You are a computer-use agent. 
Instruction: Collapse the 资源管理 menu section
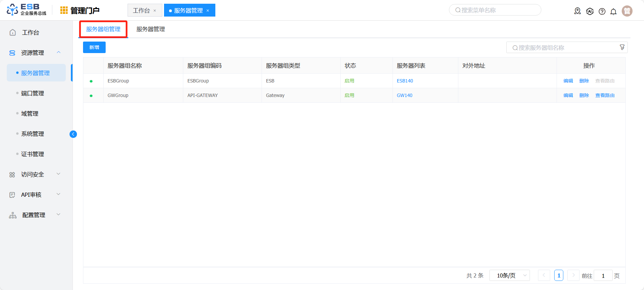58,52
